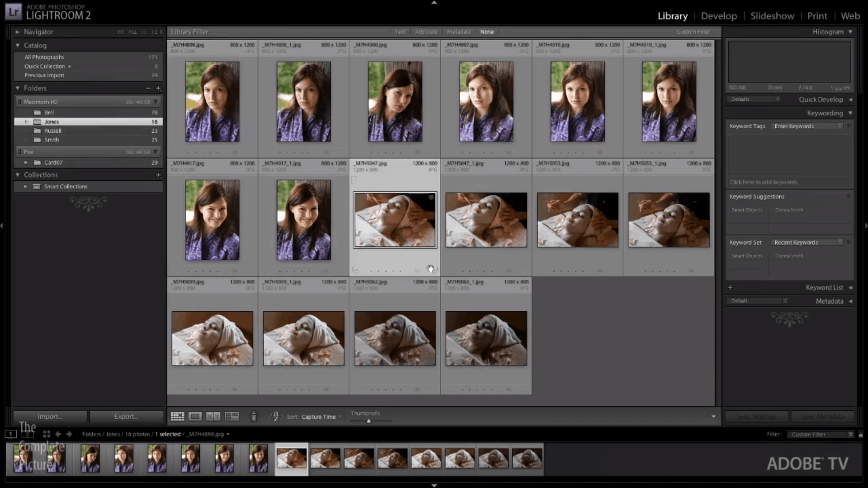Image resolution: width=868 pixels, height=488 pixels.
Task: Switch to the Print module
Action: [x=817, y=16]
